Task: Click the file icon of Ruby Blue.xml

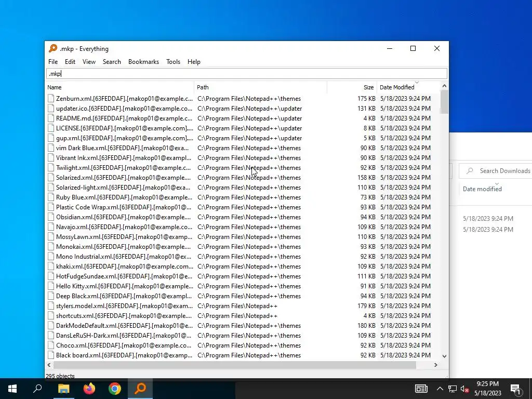Action: point(51,197)
